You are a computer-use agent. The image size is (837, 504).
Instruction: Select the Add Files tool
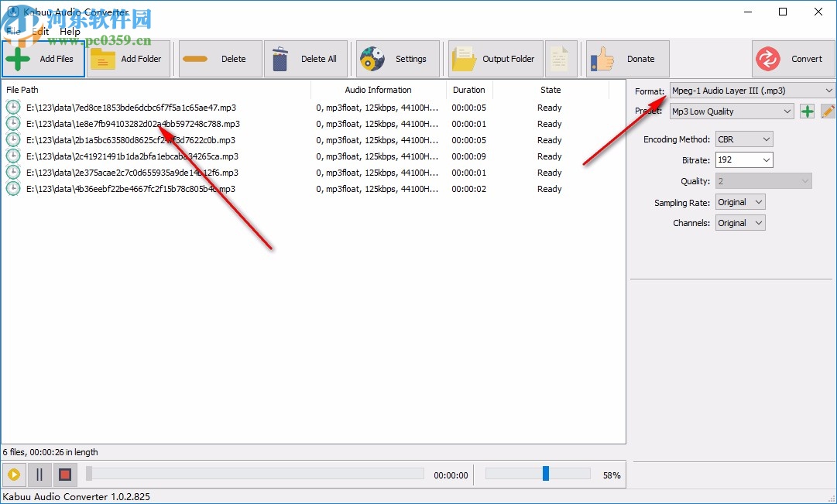tap(43, 58)
